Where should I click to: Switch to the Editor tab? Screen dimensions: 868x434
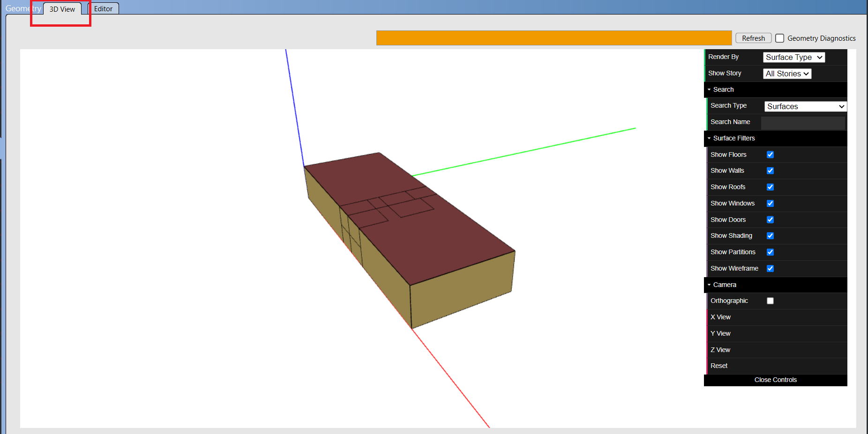[103, 8]
